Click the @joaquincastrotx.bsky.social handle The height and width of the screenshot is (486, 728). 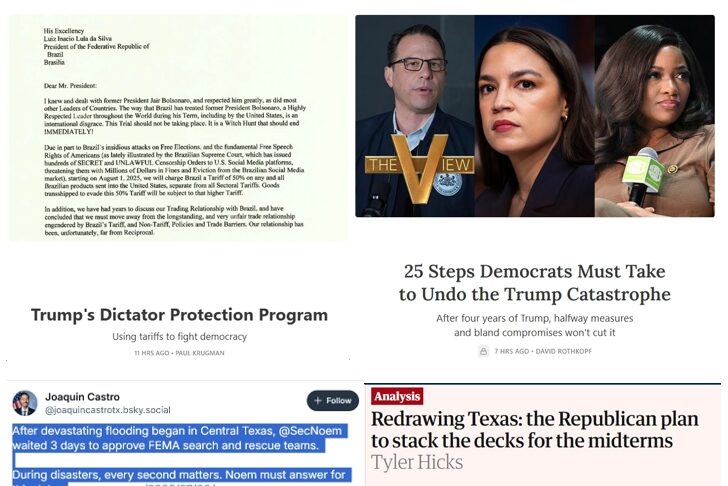(108, 410)
